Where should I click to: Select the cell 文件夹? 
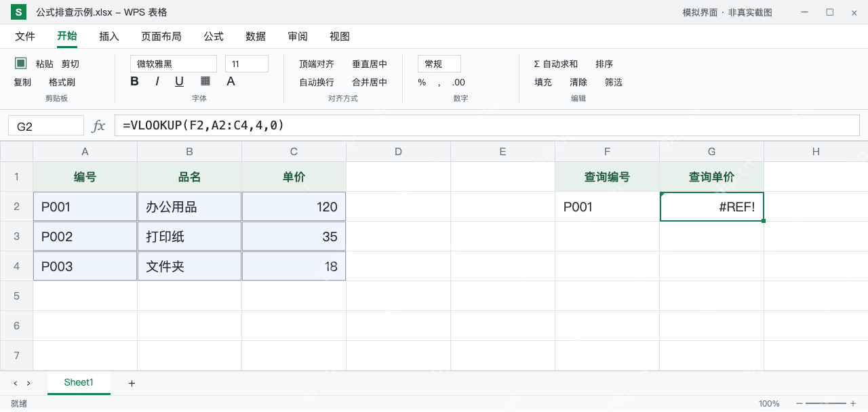[x=190, y=266]
